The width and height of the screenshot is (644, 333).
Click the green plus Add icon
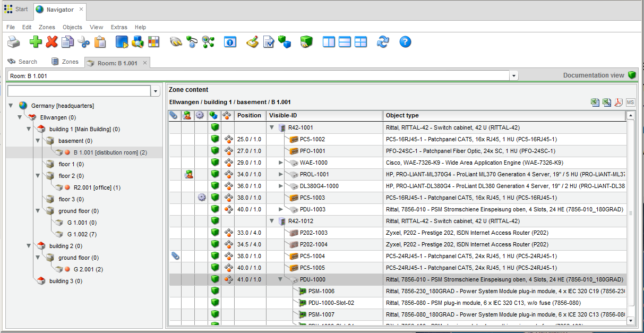[35, 41]
